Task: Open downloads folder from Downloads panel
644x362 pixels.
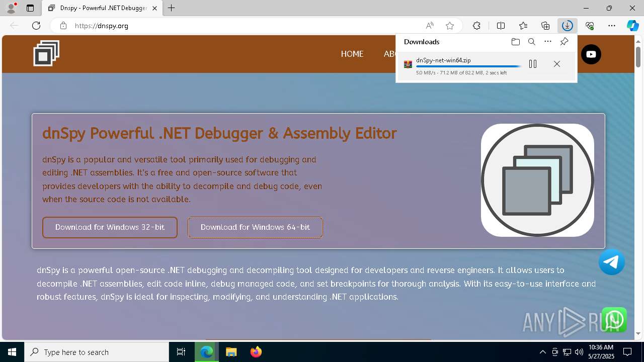Action: (x=515, y=42)
